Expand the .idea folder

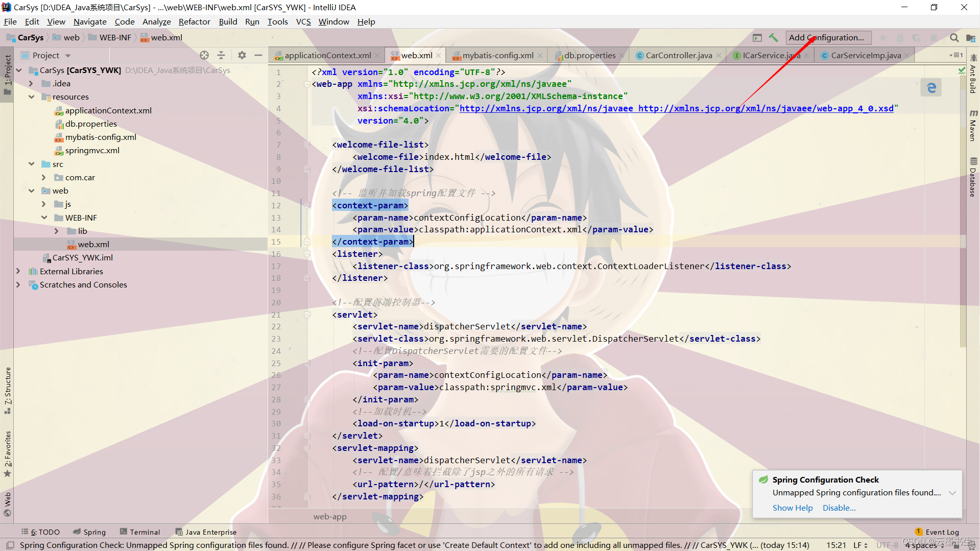31,84
